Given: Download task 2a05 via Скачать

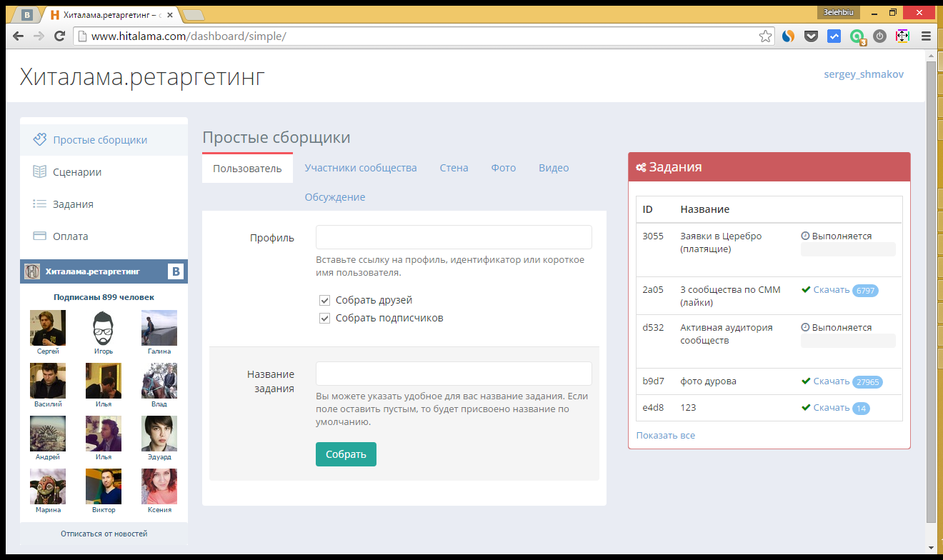Looking at the screenshot, I should click(832, 290).
